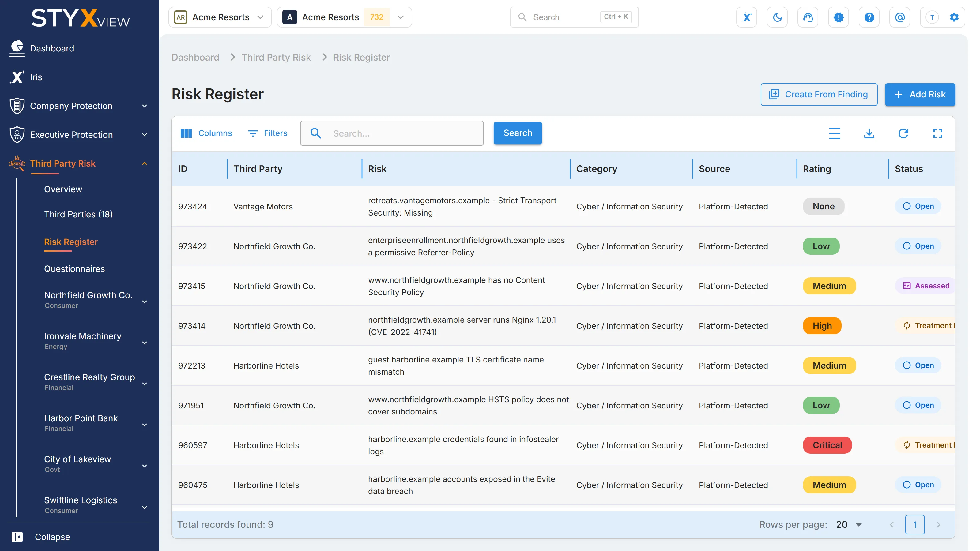Viewport: 980px width, 551px height.
Task: Open Iris in sidebar
Action: coord(36,77)
